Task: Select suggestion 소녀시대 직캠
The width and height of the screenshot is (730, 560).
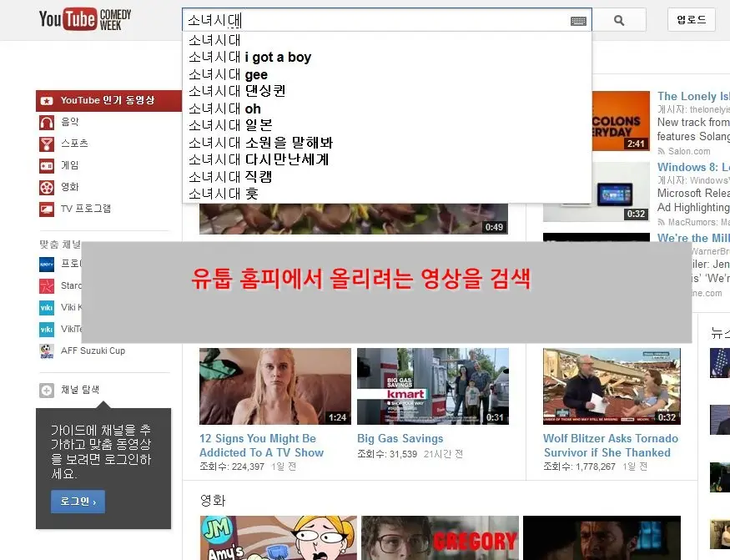Action: click(386, 177)
